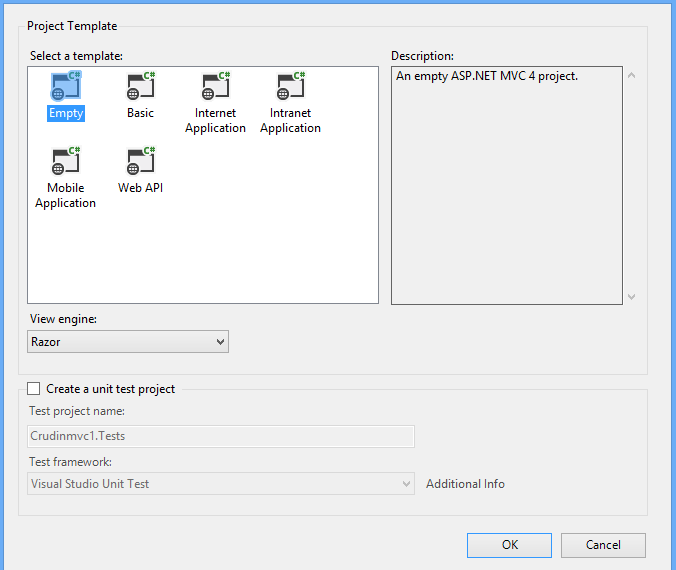This screenshot has width=676, height=570.
Task: Select the Web API template icon
Action: (141, 162)
